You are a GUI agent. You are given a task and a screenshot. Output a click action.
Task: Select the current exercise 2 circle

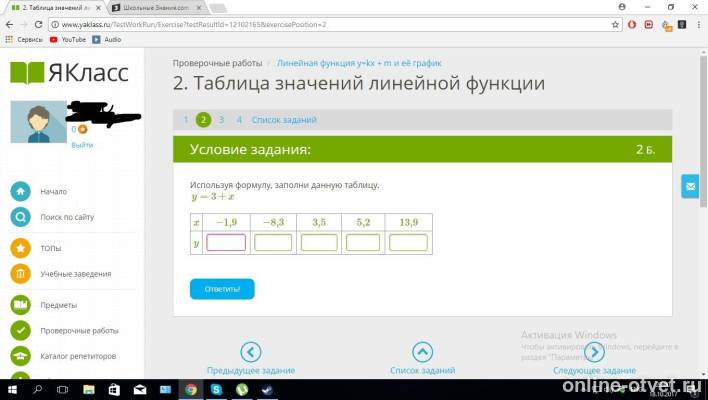[203, 120]
